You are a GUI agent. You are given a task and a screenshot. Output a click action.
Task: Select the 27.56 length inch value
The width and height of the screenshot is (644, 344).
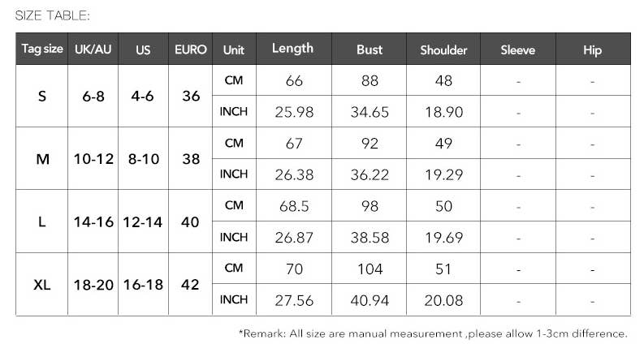[293, 300]
